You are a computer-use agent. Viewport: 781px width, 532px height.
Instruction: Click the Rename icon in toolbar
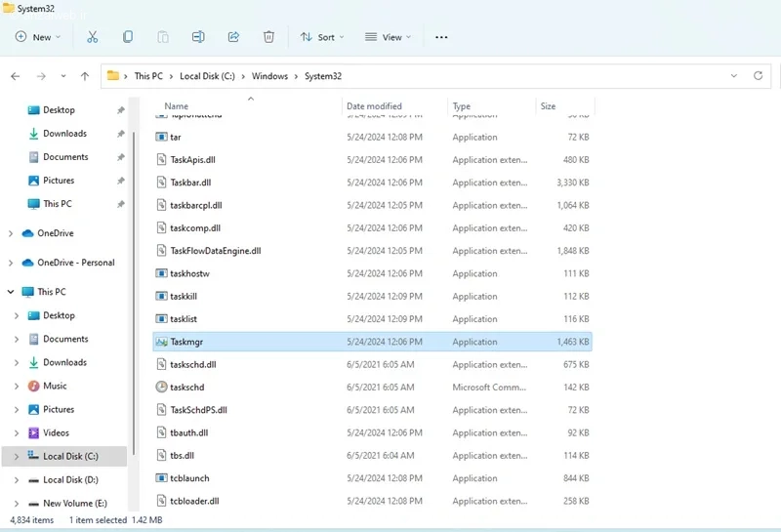pyautogui.click(x=198, y=37)
